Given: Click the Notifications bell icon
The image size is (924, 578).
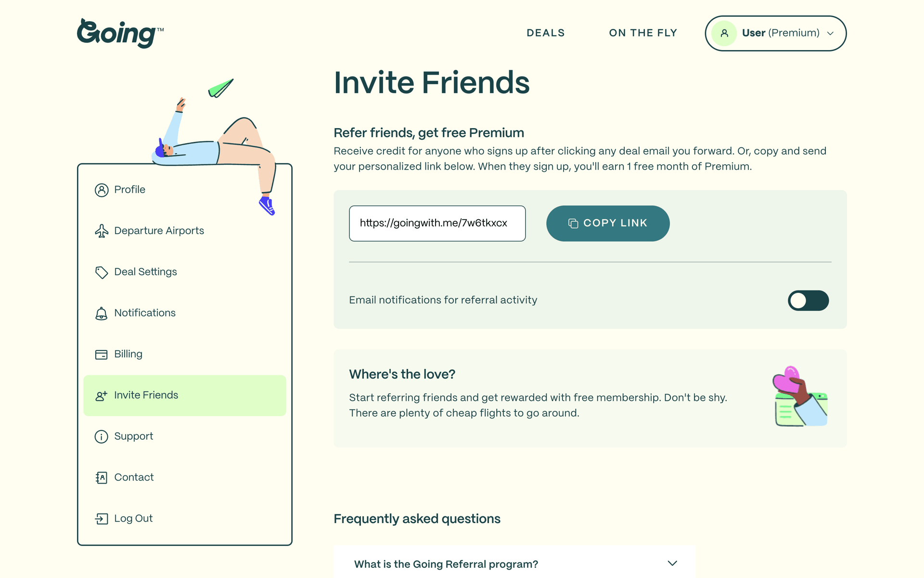Looking at the screenshot, I should (x=101, y=313).
